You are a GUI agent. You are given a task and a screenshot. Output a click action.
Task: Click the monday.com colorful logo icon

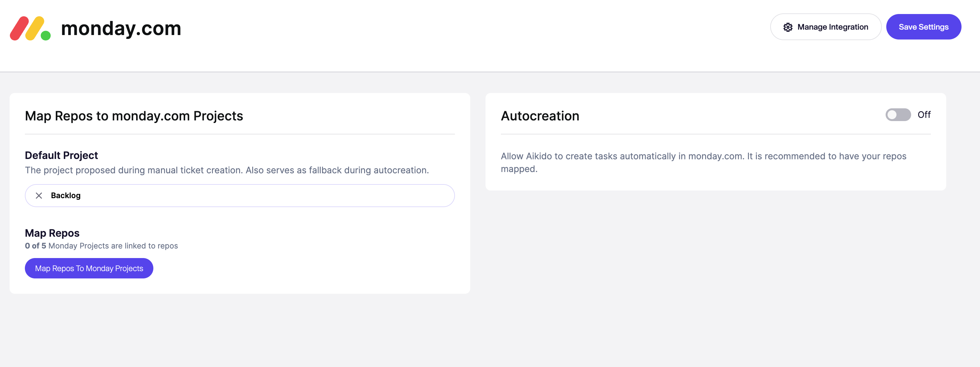click(30, 28)
